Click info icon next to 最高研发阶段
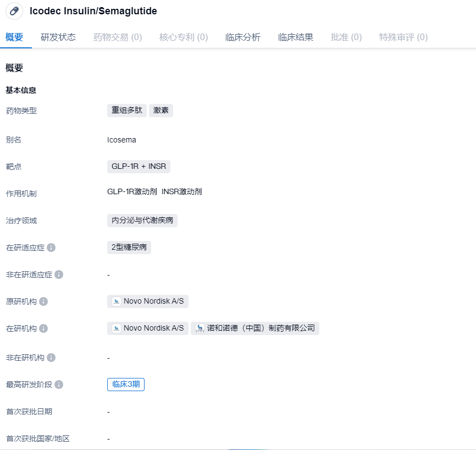The width and height of the screenshot is (476, 450). click(59, 385)
